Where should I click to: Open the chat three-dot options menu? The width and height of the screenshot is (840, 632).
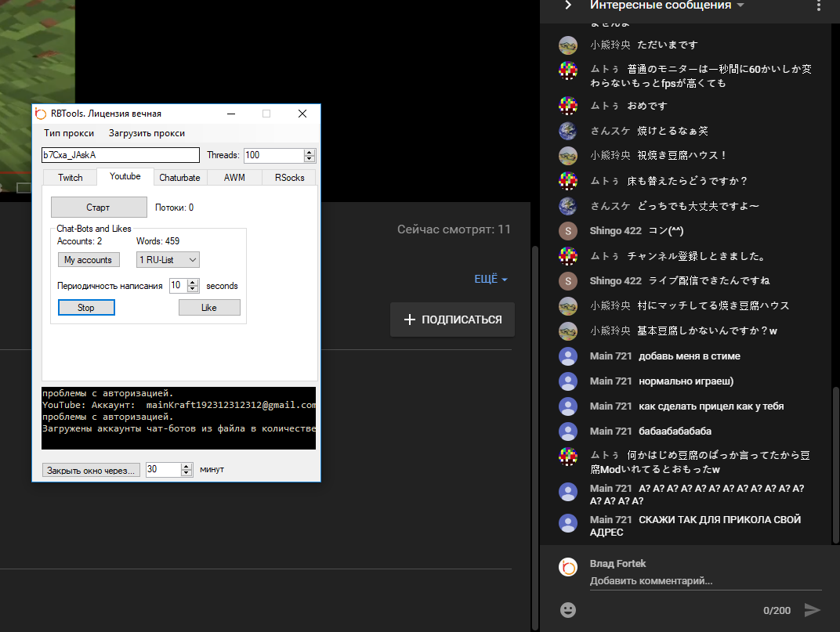coord(819,5)
